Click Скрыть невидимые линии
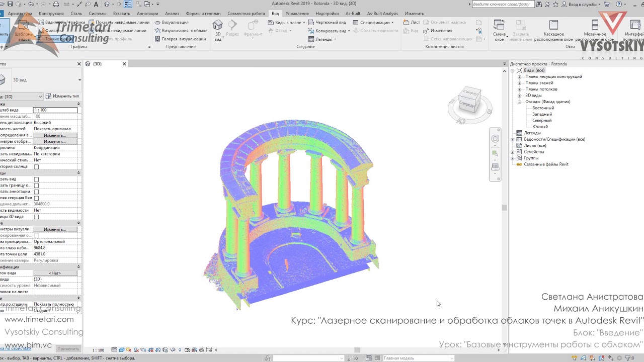The height and width of the screenshot is (362, 644). 117,31
